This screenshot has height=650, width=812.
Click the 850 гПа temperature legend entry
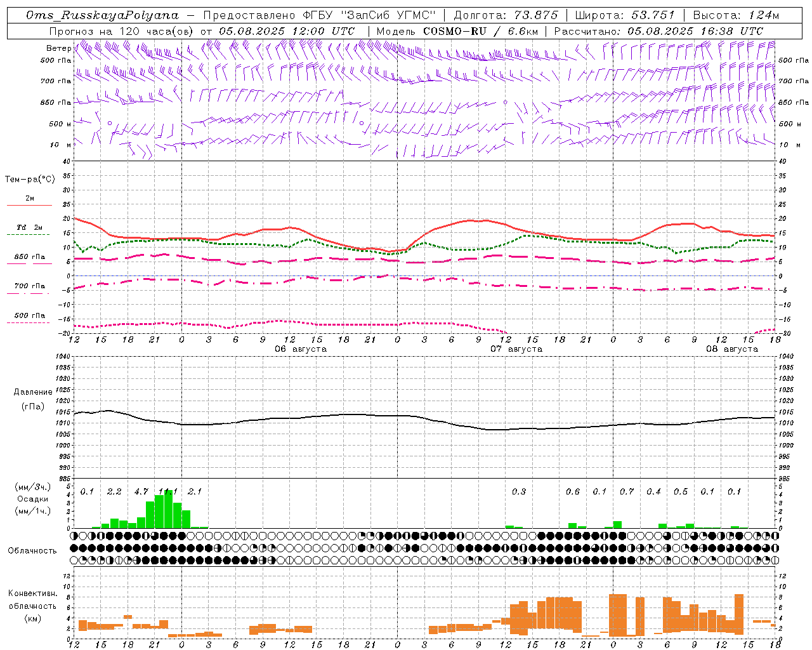coord(29,257)
